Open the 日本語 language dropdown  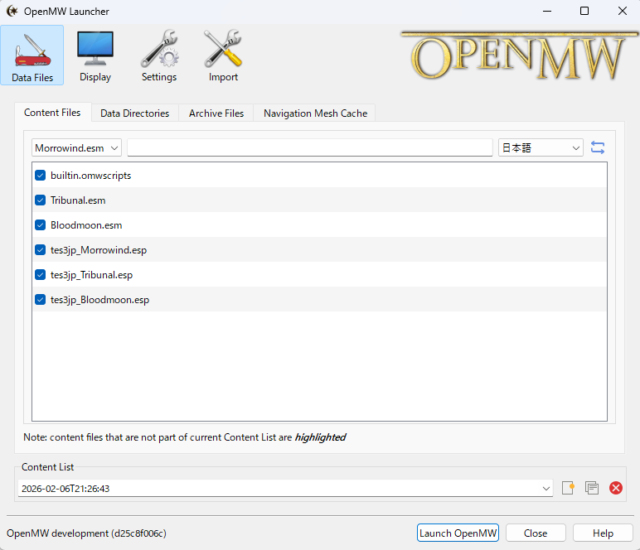point(541,148)
